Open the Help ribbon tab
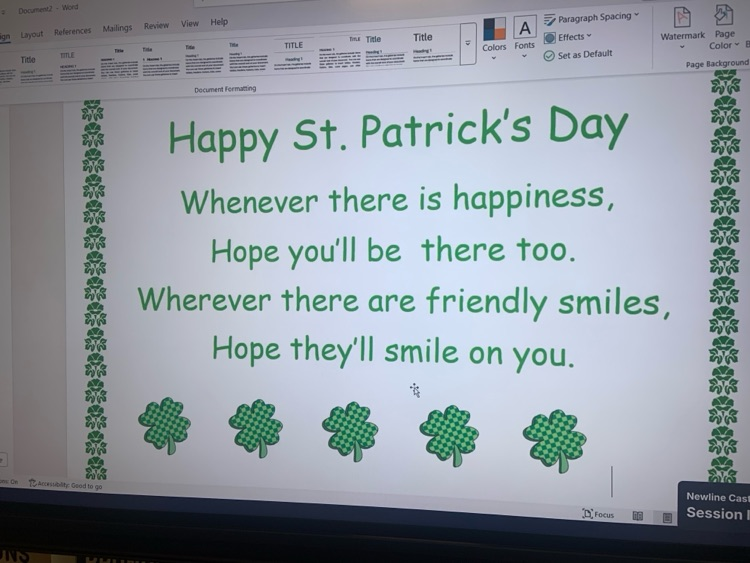 pos(219,22)
